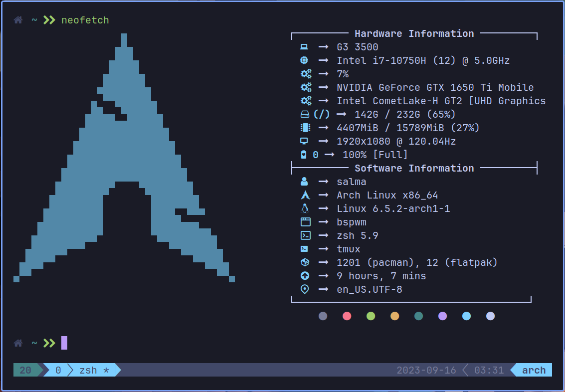Image resolution: width=565 pixels, height=392 pixels.
Task: Click the orange color dot
Action: pos(394,316)
